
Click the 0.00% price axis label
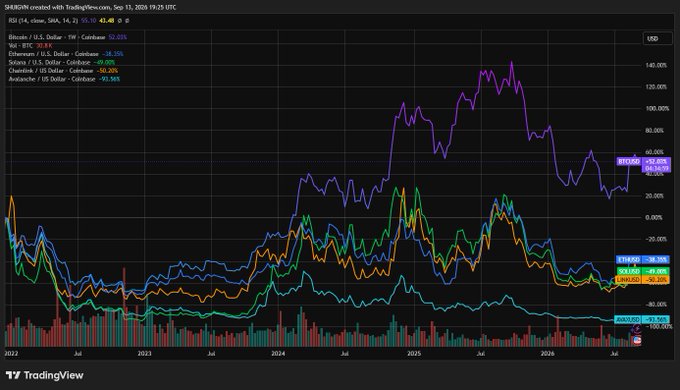coord(654,218)
